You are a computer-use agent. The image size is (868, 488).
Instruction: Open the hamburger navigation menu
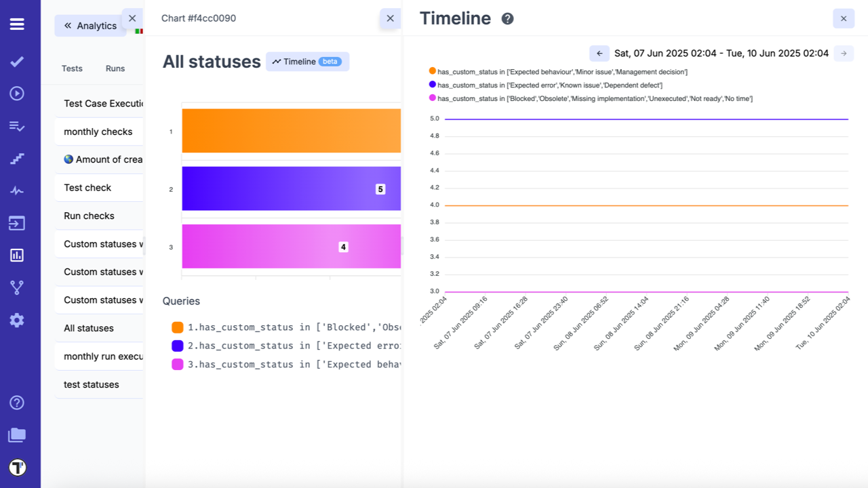[18, 23]
